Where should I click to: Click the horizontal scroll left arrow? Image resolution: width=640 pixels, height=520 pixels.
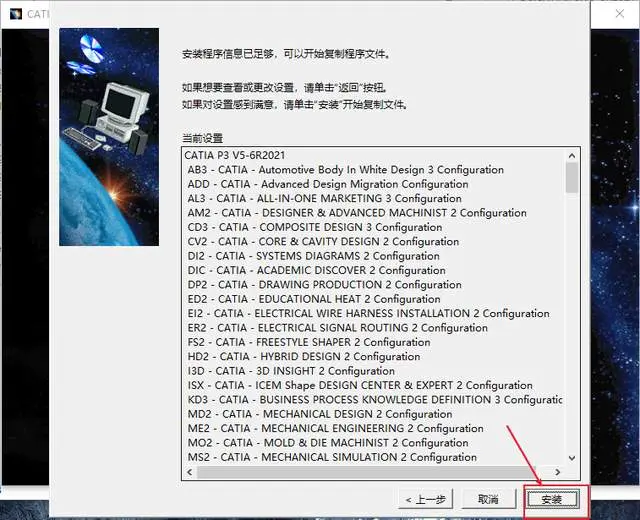pyautogui.click(x=190, y=472)
